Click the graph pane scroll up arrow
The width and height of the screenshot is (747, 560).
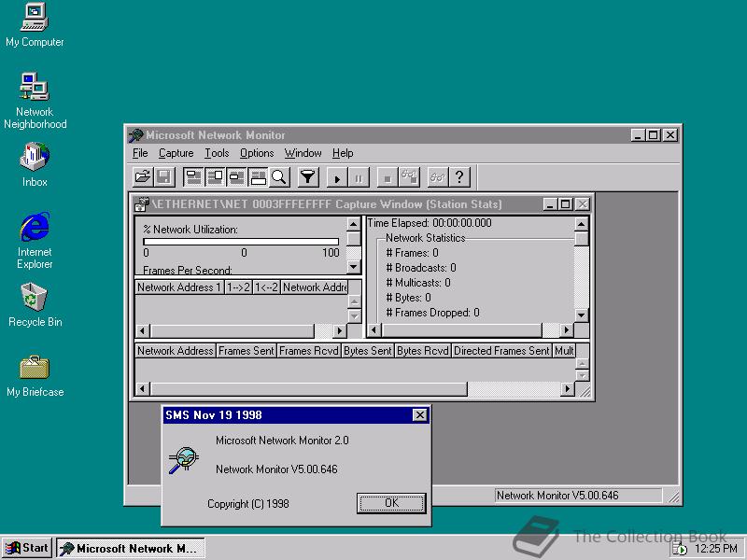point(354,224)
